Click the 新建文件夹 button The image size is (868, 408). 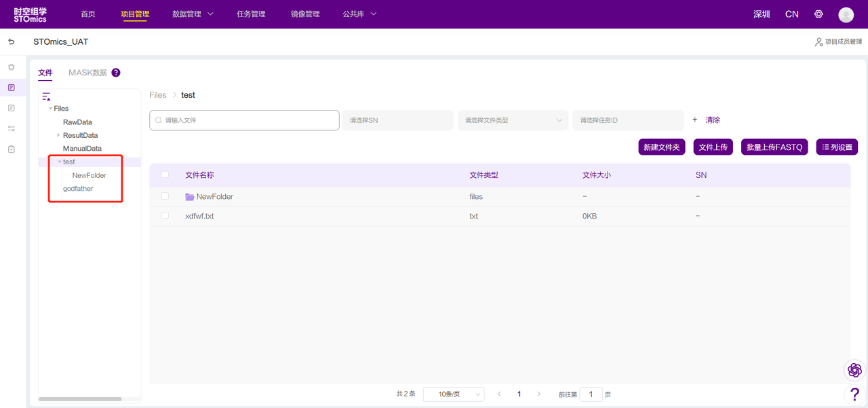pos(661,147)
